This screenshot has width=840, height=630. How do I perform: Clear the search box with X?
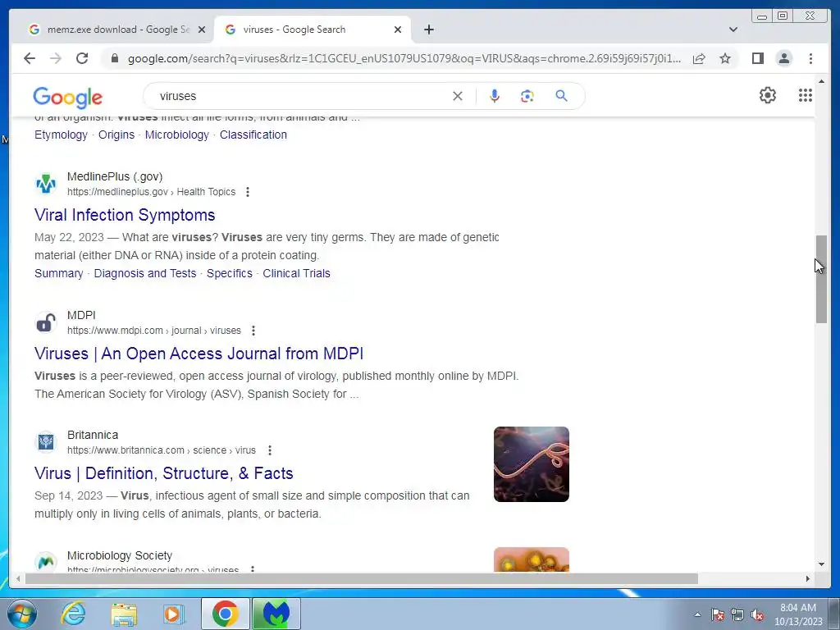(x=458, y=96)
